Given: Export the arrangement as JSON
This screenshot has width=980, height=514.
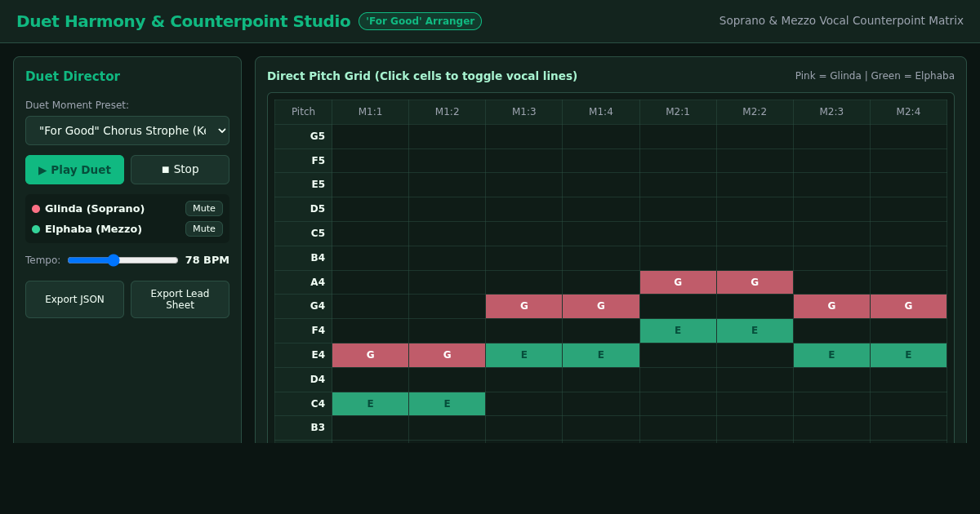Looking at the screenshot, I should 74,299.
